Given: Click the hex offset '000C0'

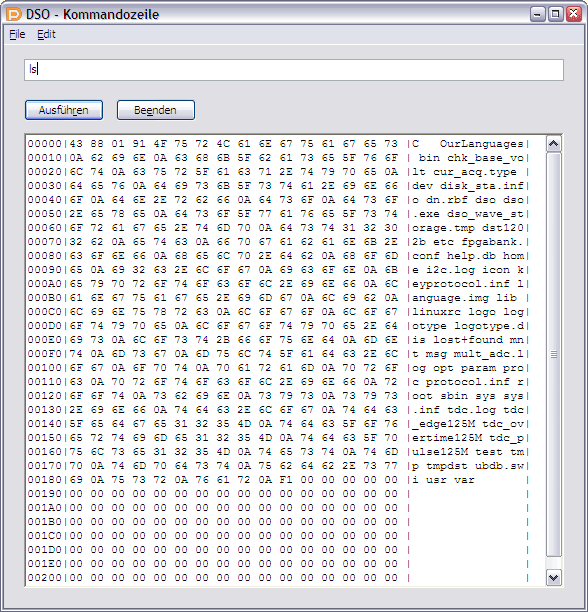Looking at the screenshot, I should tap(44, 312).
